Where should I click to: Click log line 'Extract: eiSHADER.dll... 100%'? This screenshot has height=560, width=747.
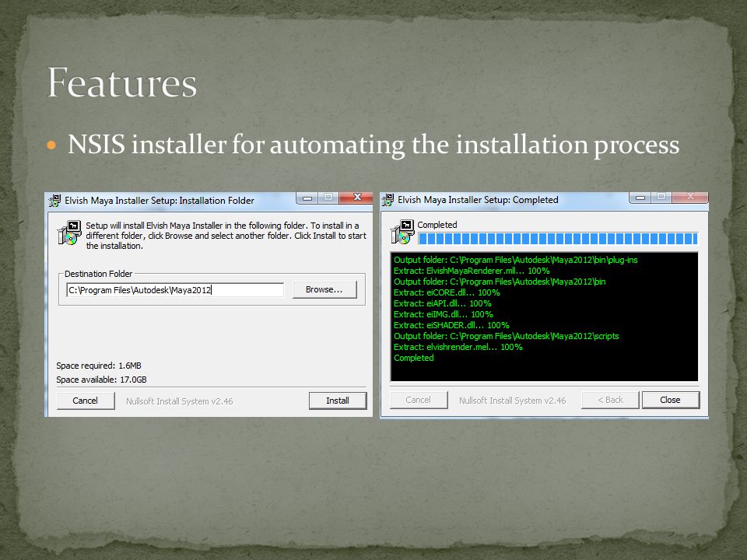tap(451, 326)
